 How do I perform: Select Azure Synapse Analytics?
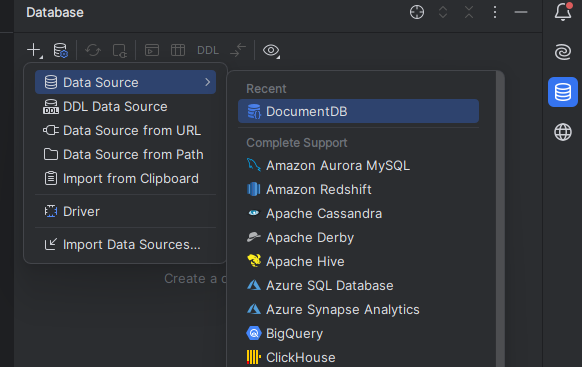coord(359,309)
